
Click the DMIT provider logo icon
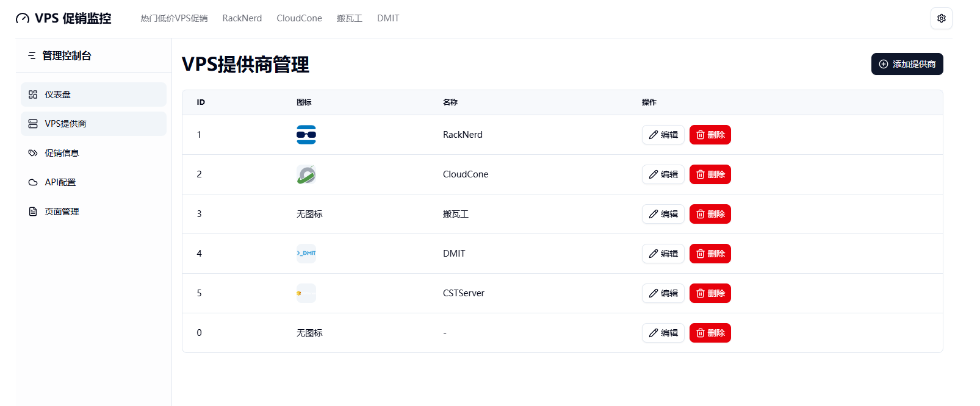306,254
